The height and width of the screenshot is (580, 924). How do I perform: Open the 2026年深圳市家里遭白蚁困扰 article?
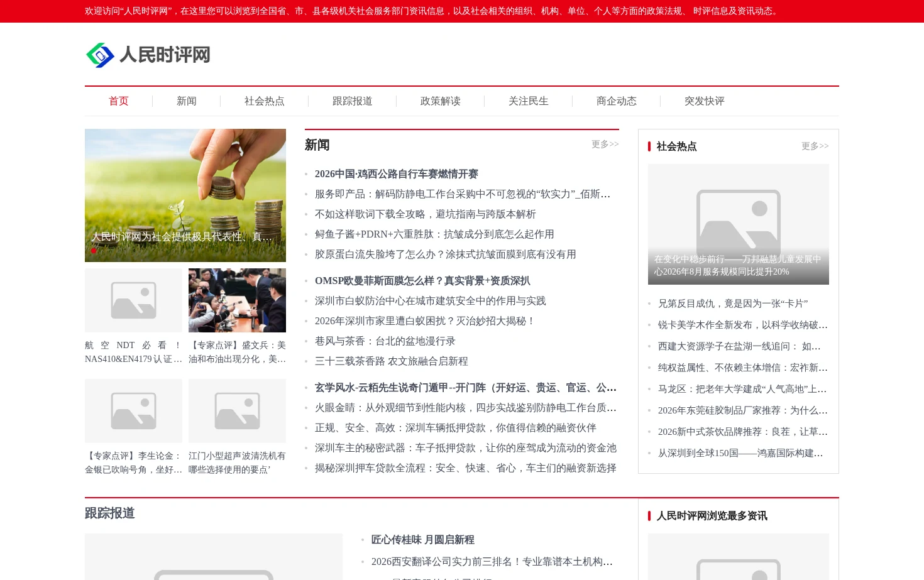tap(425, 321)
